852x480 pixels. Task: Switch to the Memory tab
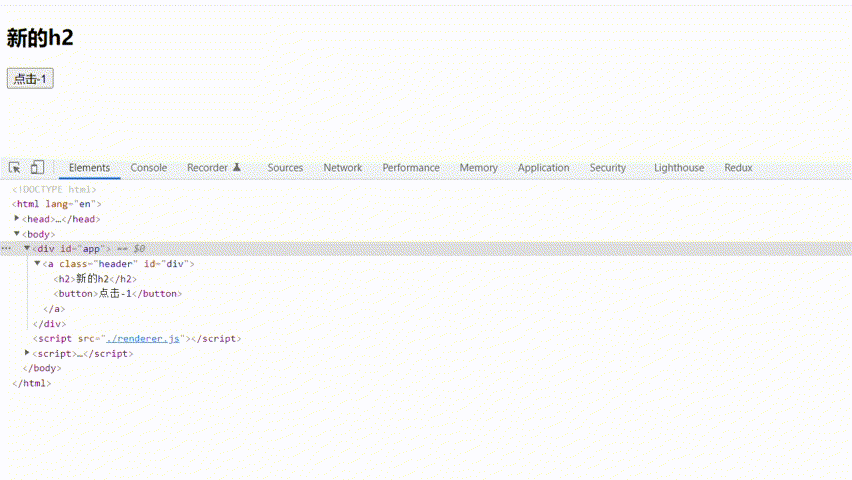pos(478,167)
